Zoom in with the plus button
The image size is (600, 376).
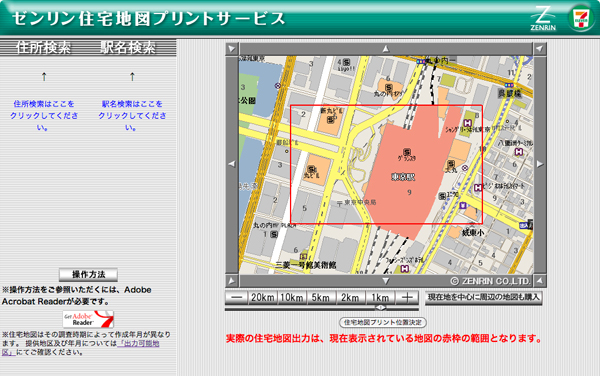[407, 298]
